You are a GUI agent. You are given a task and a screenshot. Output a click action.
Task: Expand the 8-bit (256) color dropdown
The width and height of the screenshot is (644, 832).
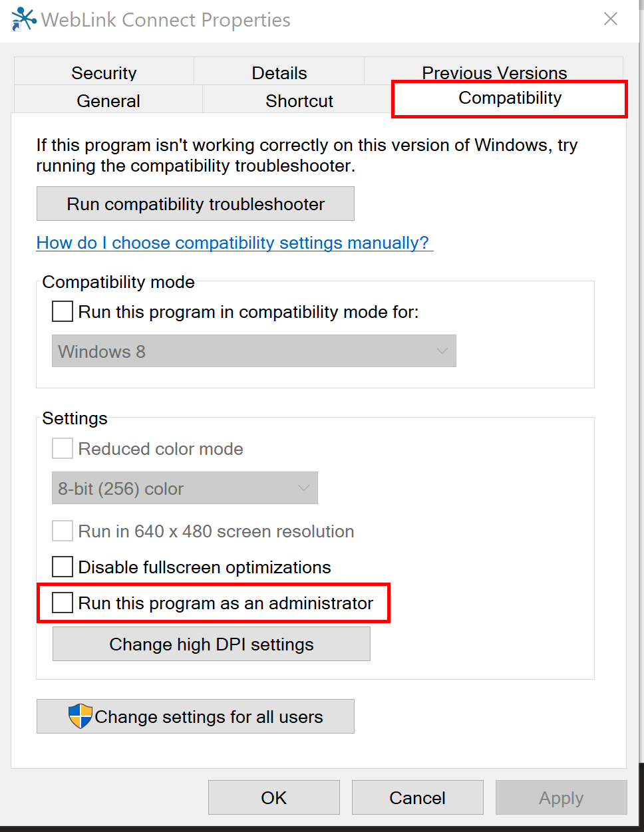[185, 488]
